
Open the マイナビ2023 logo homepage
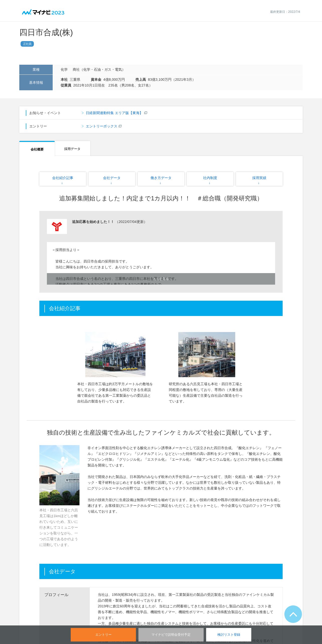coord(43,12)
